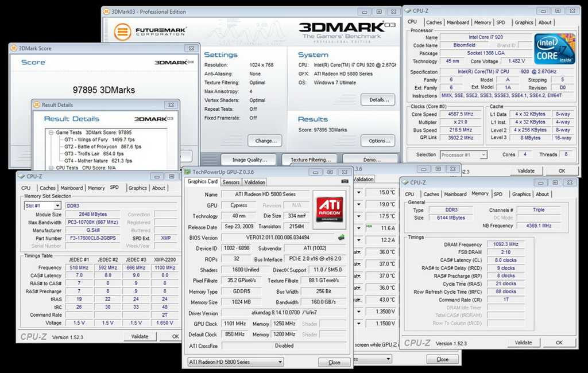The height and width of the screenshot is (373, 588).
Task: Click the Memory Size value 1024 MB in GPU-Z
Action: point(241,302)
